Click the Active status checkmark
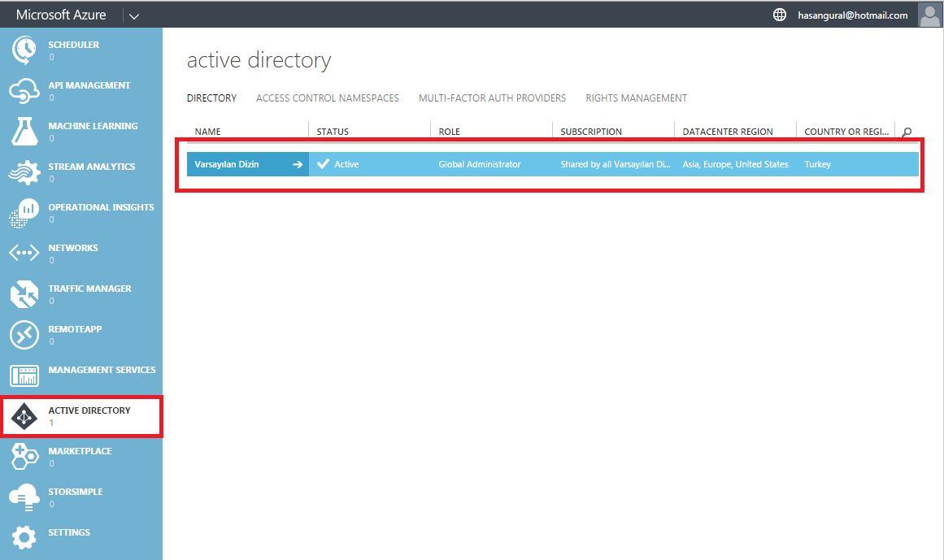The width and height of the screenshot is (944, 560). click(x=324, y=163)
